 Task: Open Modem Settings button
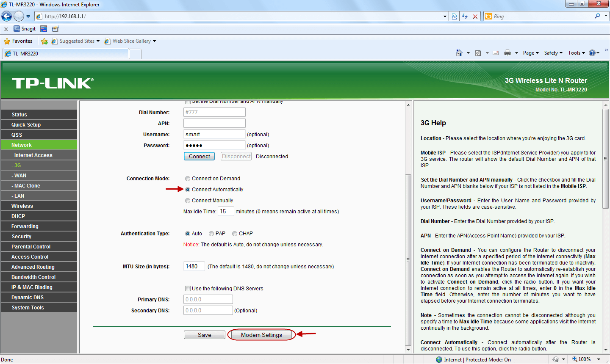click(261, 335)
